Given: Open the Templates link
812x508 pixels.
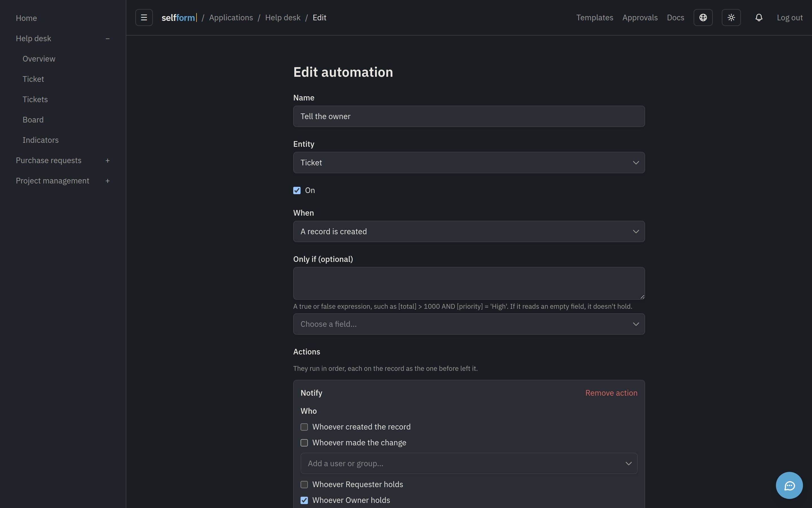Looking at the screenshot, I should [x=595, y=17].
